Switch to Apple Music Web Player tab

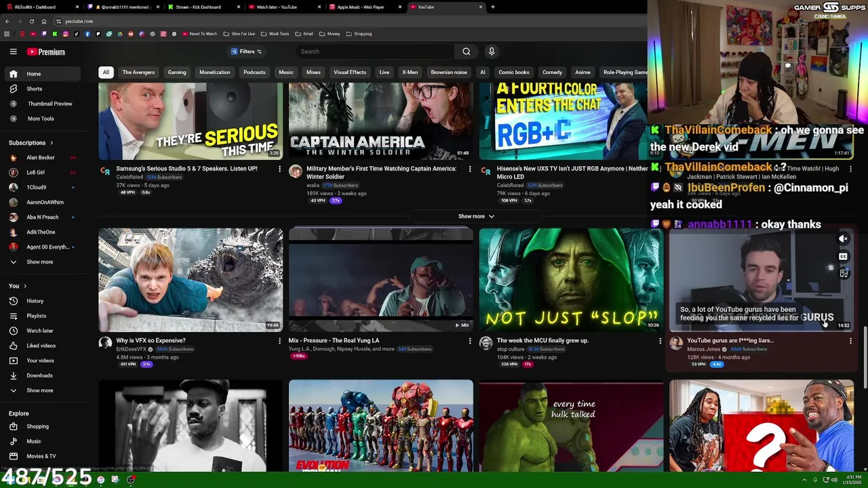tap(365, 7)
